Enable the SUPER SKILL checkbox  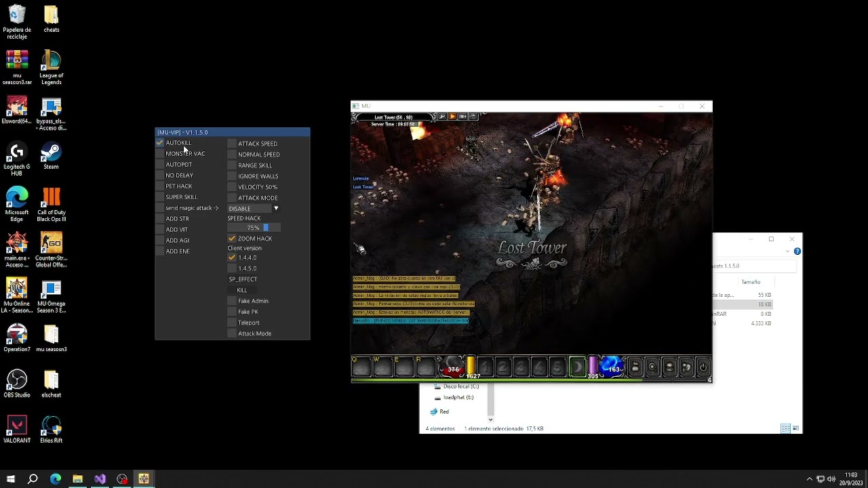[x=160, y=197]
